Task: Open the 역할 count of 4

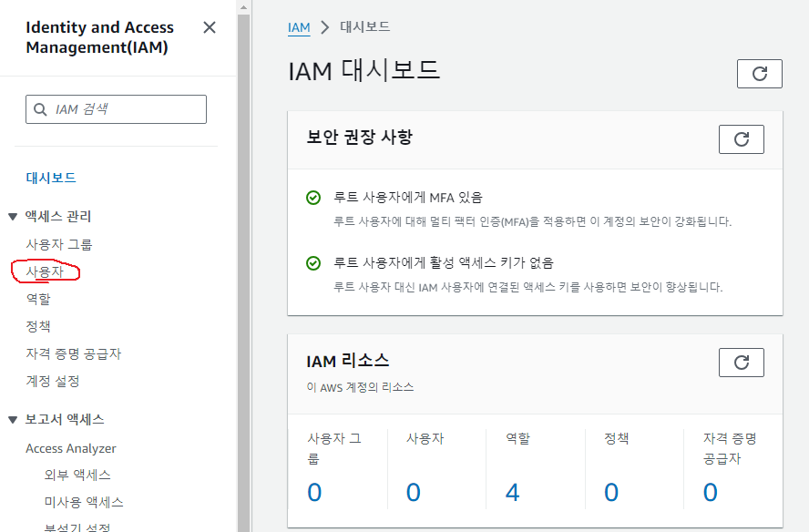Action: (x=512, y=492)
